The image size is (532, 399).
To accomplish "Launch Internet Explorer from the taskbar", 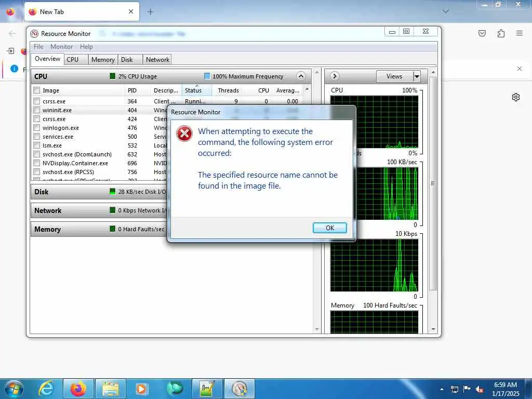I will (46, 389).
